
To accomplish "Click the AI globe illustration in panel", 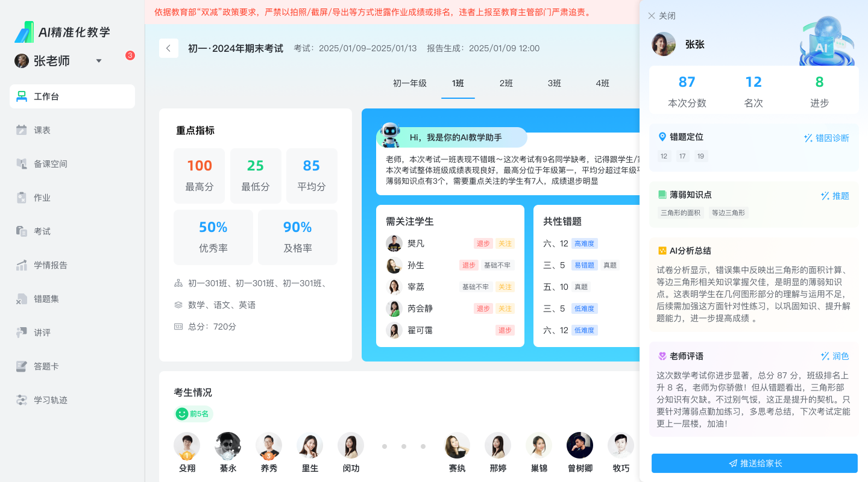I will (x=827, y=41).
